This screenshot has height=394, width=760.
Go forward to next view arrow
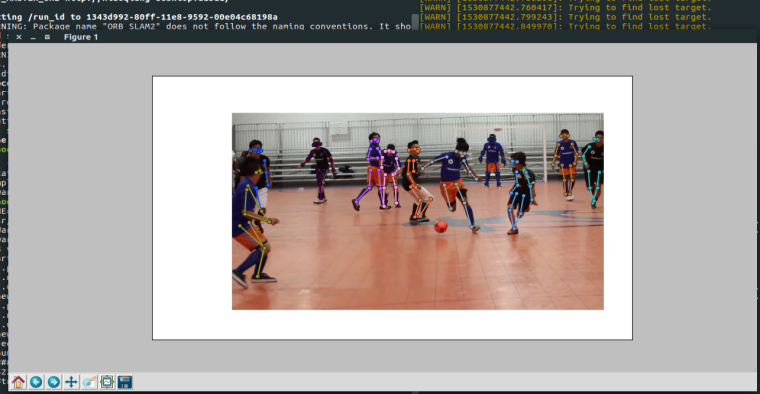54,382
